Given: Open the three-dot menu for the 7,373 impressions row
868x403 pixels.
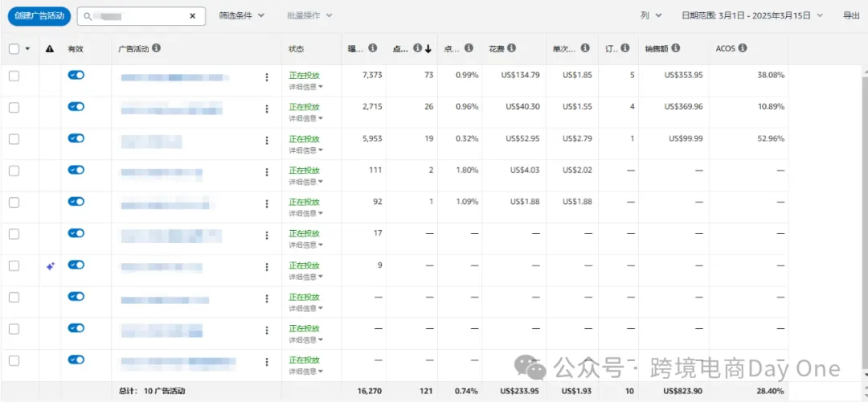Looking at the screenshot, I should 267,77.
